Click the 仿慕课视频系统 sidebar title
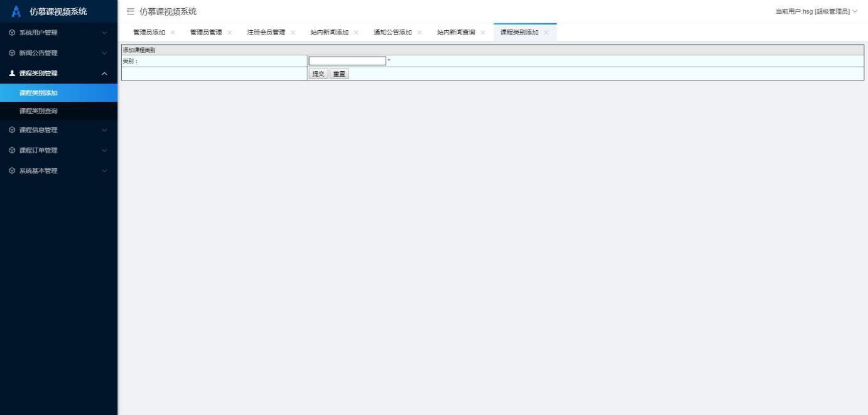 [x=58, y=11]
